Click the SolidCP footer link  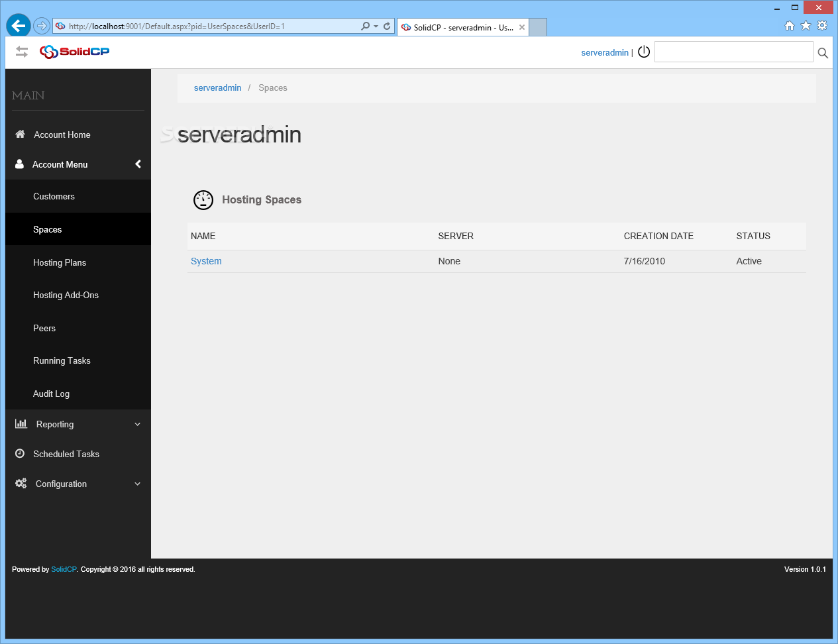tap(64, 569)
